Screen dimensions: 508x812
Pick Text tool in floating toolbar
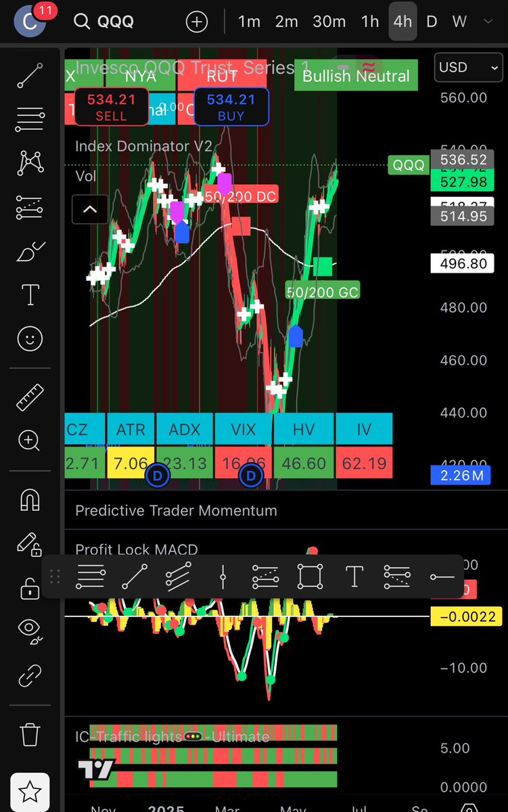[354, 577]
